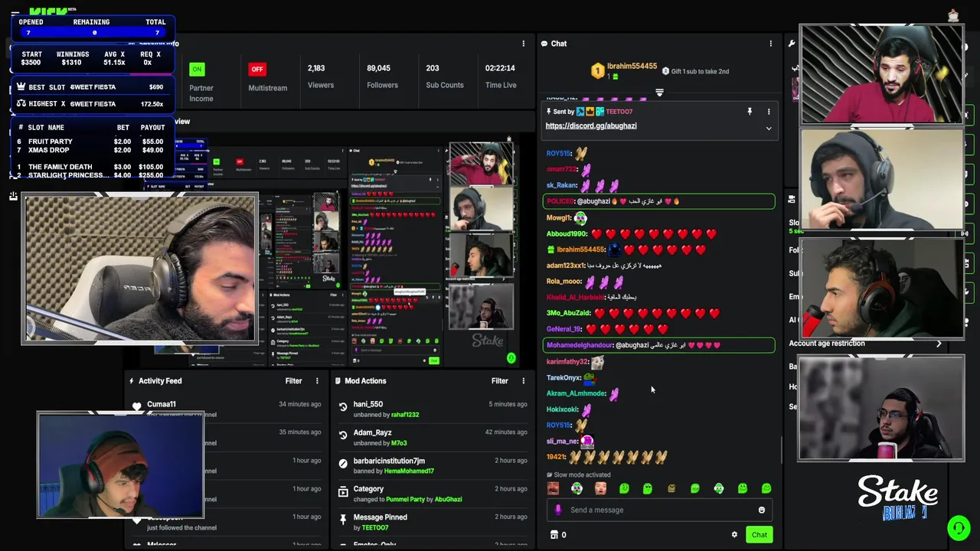The height and width of the screenshot is (551, 980).
Task: Click the pin icon on pinned message
Action: point(750,112)
